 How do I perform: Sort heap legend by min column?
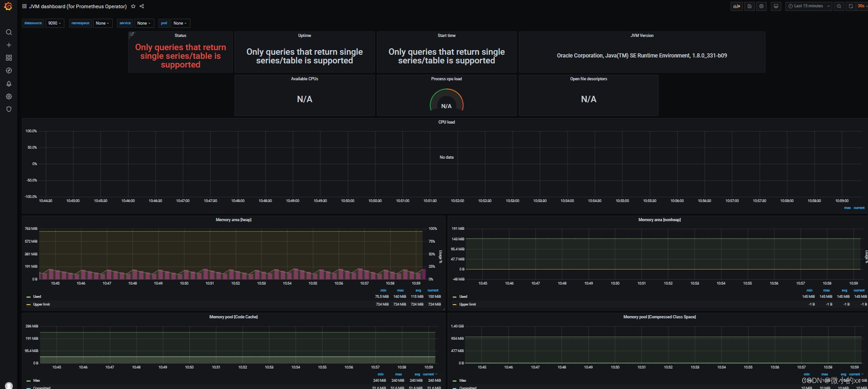click(383, 290)
